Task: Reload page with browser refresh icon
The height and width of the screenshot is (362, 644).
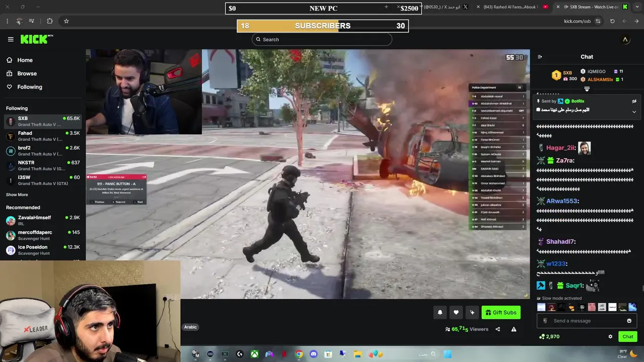Action: pyautogui.click(x=612, y=21)
